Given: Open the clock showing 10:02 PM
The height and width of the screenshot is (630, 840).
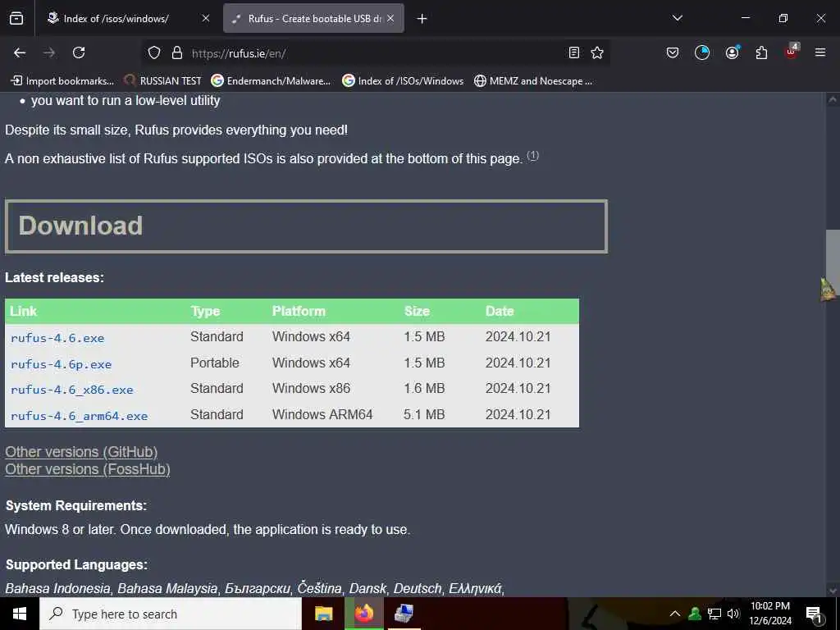Looking at the screenshot, I should 769,614.
